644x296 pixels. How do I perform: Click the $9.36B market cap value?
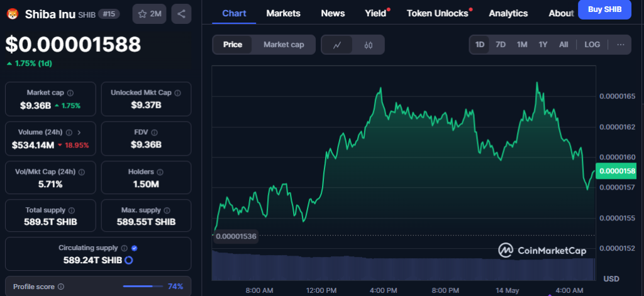35,105
